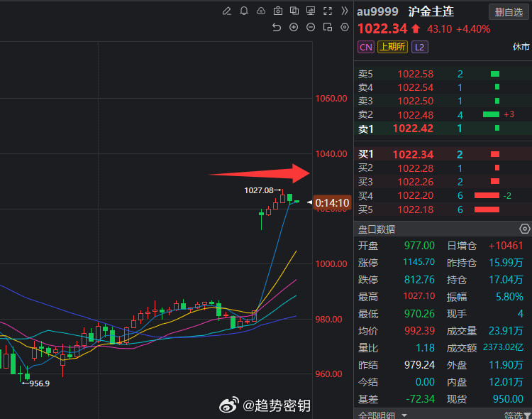This screenshot has width=532, height=419.
Task: Zoom in the chart with plus icon
Action: click(294, 27)
